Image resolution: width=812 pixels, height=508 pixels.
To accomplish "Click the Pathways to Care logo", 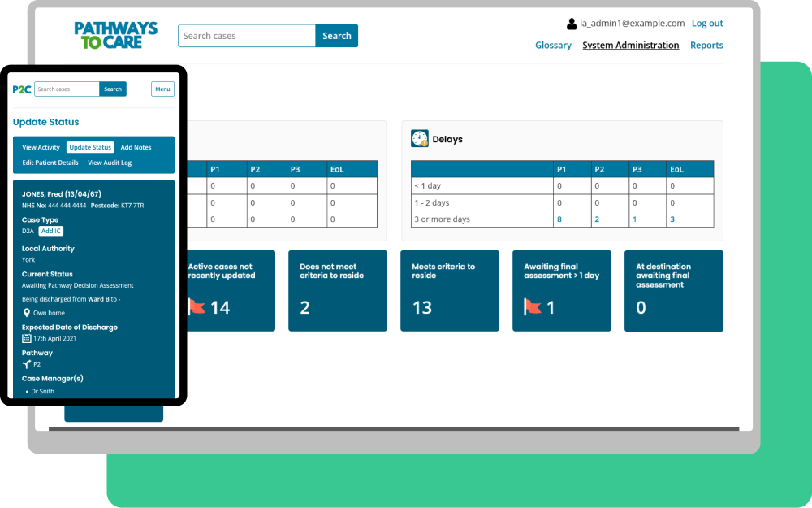I will (115, 35).
